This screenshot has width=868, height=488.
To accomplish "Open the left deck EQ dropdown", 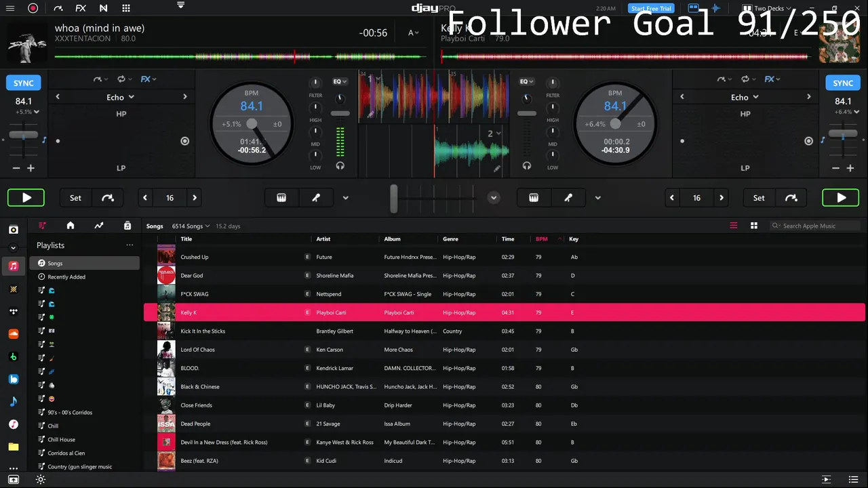I will (x=340, y=81).
